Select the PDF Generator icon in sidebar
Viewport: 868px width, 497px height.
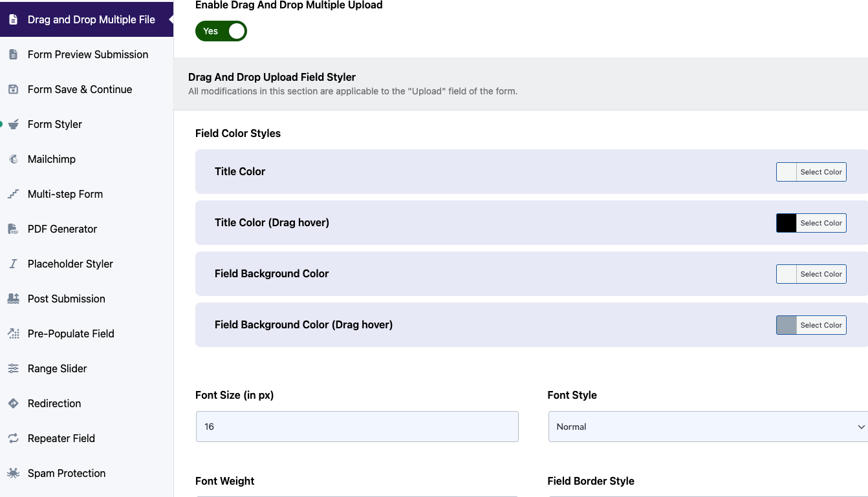point(13,229)
